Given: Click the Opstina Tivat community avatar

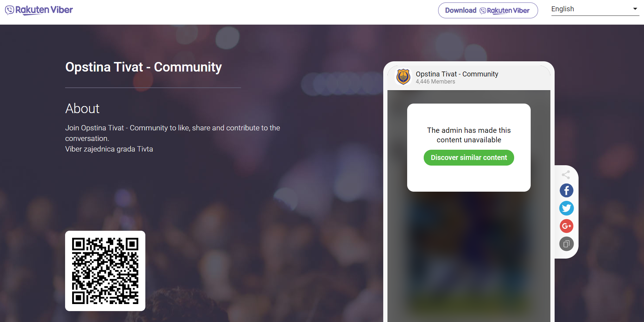Looking at the screenshot, I should pyautogui.click(x=403, y=77).
